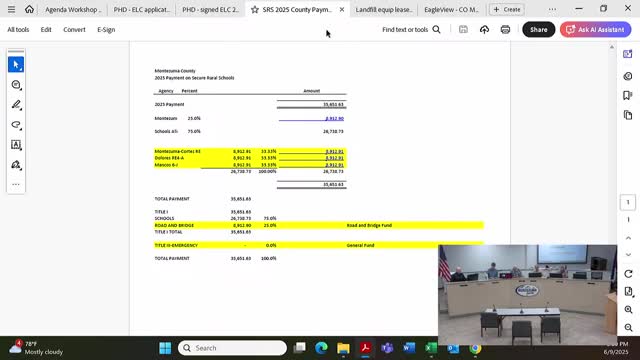
Task: Zoom in using magnifier plus icon
Action: (x=628, y=309)
